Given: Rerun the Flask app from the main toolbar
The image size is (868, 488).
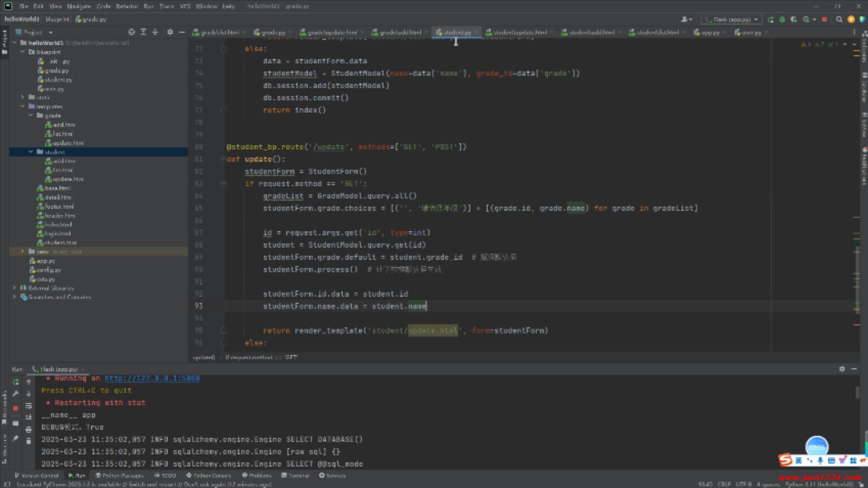Looking at the screenshot, I should [x=771, y=19].
